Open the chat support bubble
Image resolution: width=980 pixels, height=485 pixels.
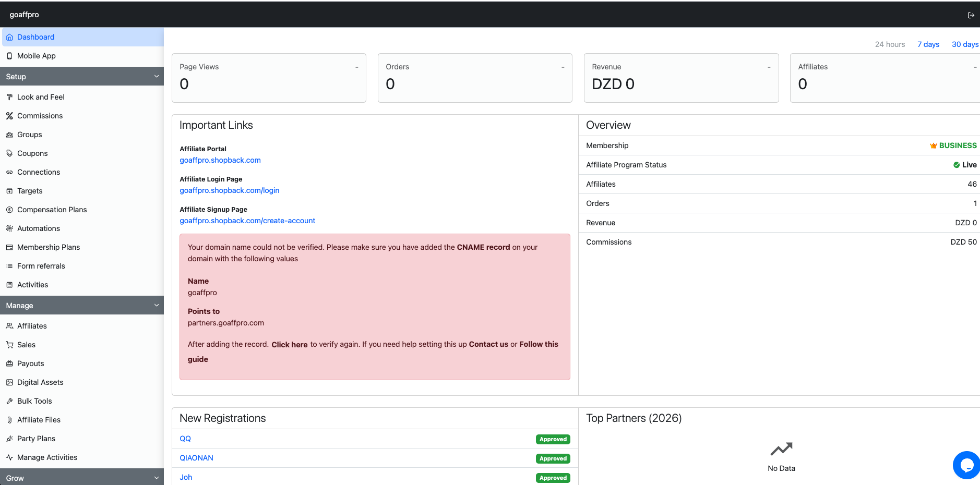tap(966, 465)
